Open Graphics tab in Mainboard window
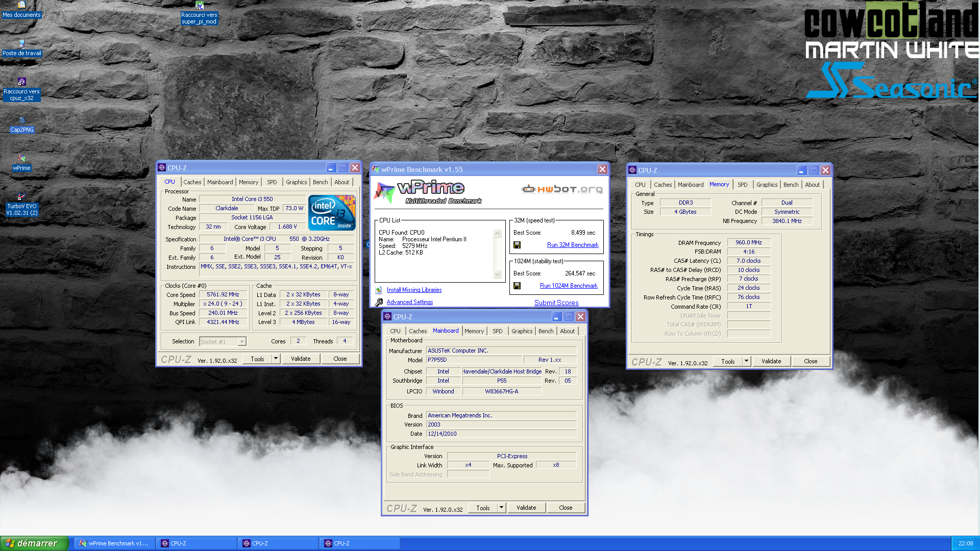The image size is (980, 551). (x=522, y=331)
